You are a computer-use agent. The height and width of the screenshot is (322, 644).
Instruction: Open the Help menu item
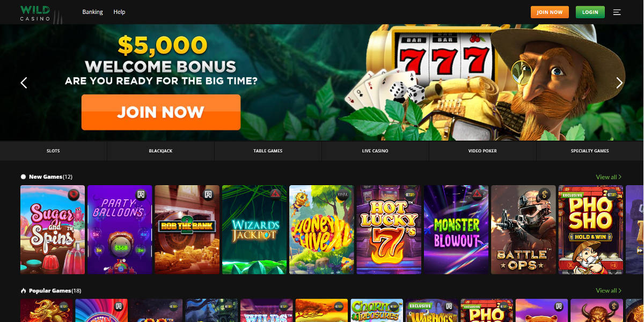[119, 12]
